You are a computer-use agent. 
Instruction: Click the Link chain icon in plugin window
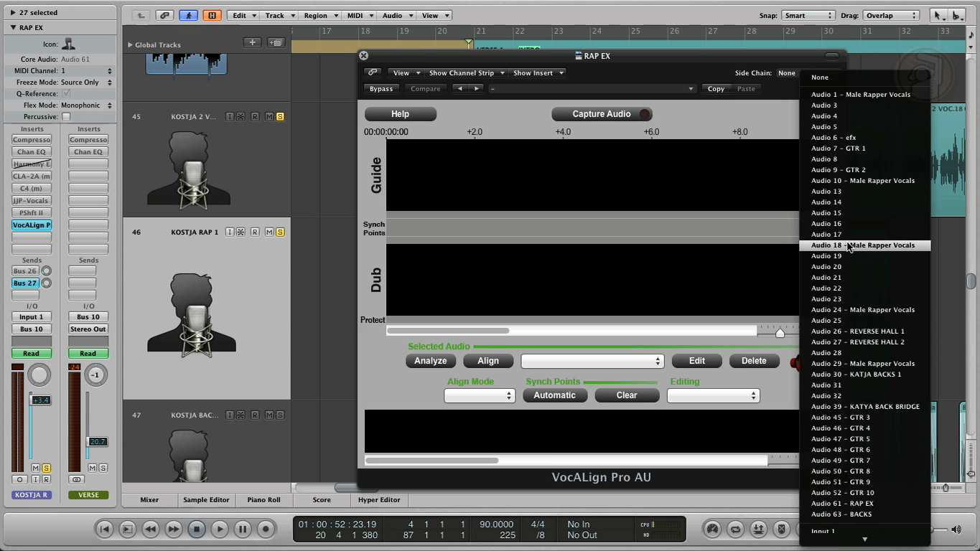372,72
